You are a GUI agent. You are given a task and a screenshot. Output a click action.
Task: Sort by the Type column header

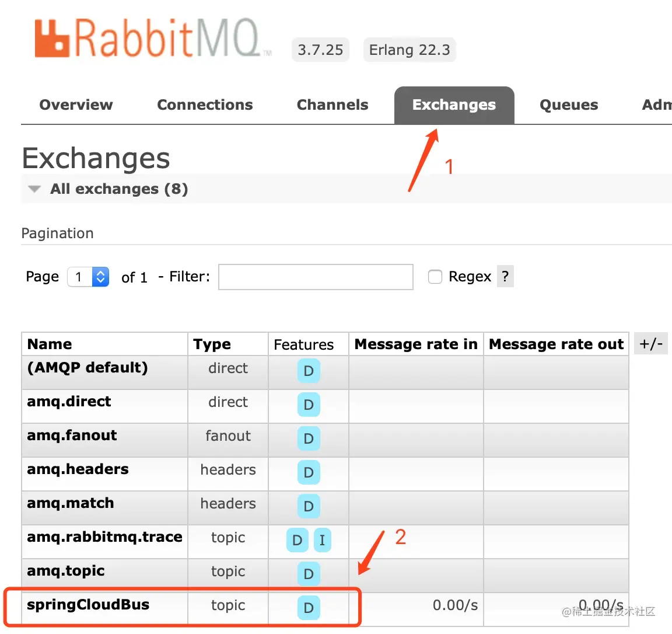[212, 344]
